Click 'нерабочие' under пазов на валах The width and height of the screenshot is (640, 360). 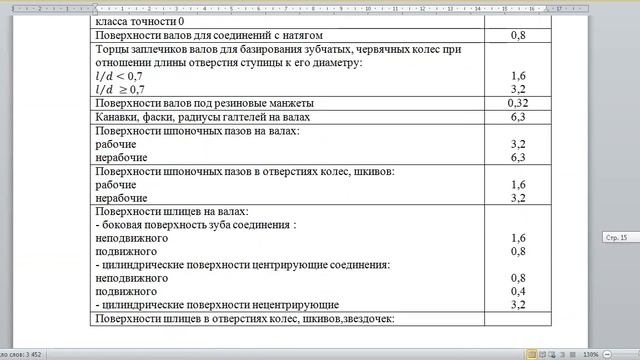click(x=121, y=158)
